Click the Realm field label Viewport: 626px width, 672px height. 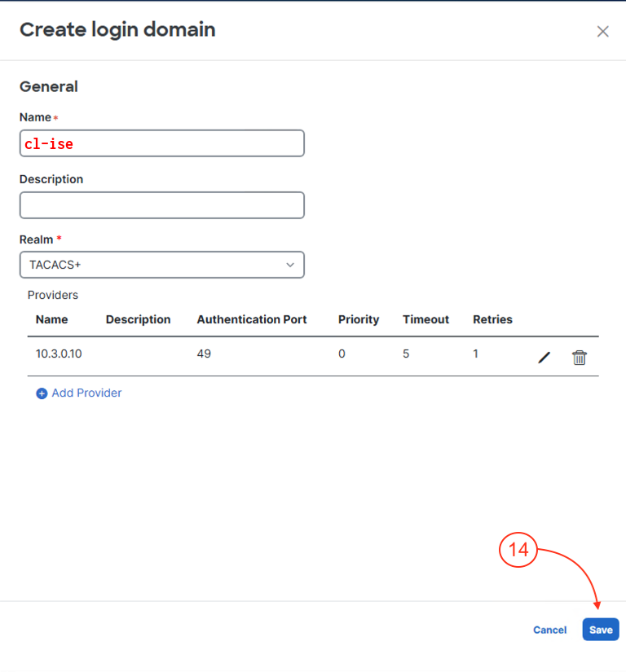point(37,239)
